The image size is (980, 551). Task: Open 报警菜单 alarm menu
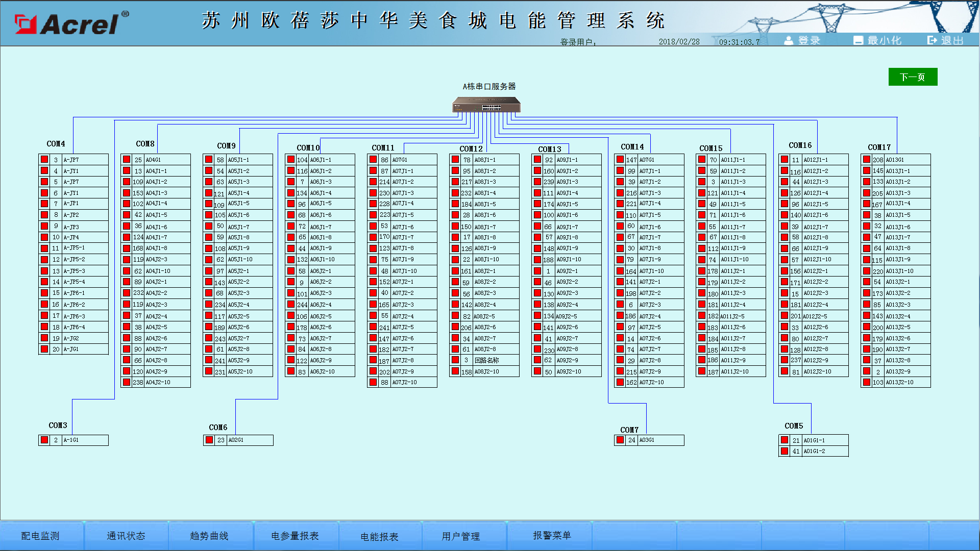552,535
